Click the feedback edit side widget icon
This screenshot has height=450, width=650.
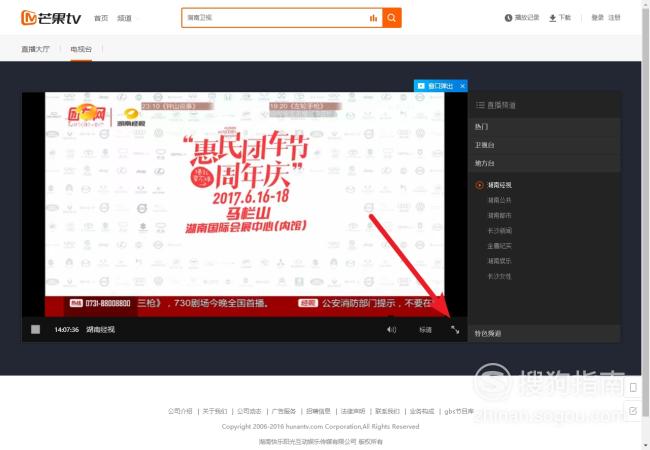(x=633, y=411)
